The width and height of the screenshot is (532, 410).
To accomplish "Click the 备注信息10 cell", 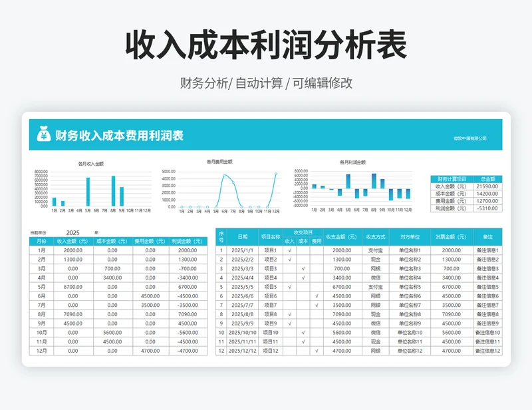I will point(487,333).
